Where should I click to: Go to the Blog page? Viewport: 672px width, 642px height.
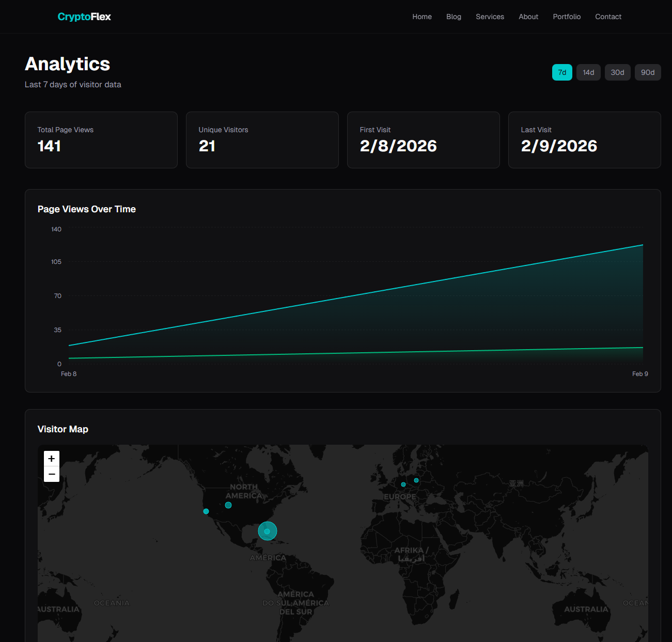[x=454, y=17]
